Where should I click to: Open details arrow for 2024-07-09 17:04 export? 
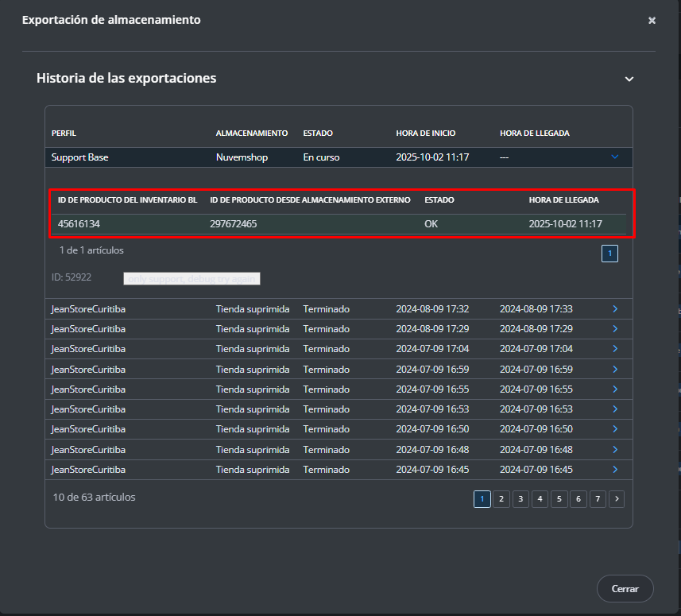point(615,349)
